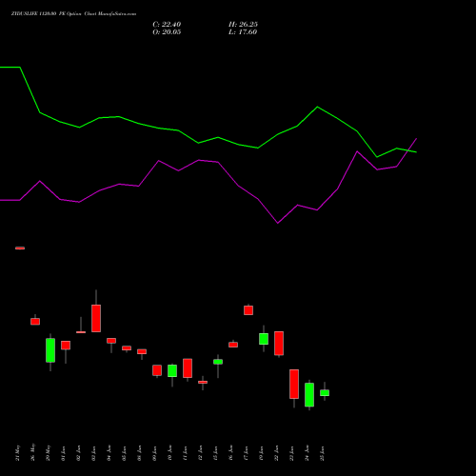The width and height of the screenshot is (476, 476).
Task: Click the open value O: 20.05
Action: click(x=167, y=32)
